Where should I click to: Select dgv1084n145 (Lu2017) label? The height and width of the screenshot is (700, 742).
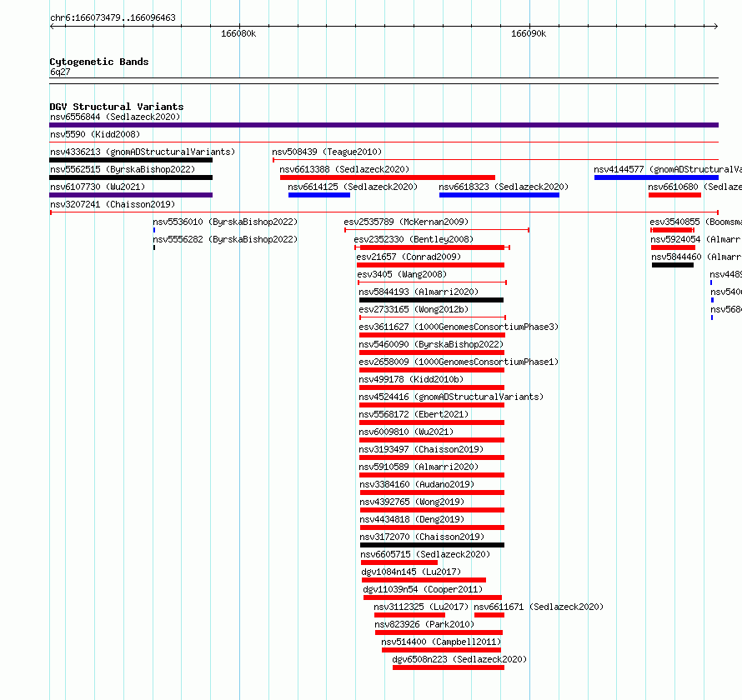[x=411, y=572]
